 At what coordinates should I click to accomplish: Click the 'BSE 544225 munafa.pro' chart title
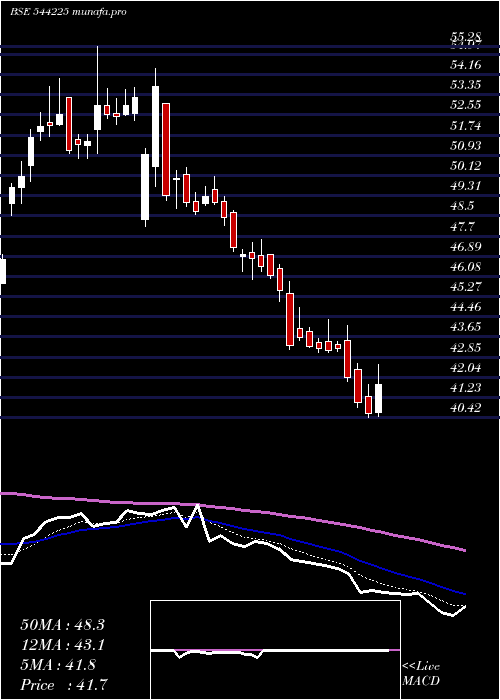point(68,12)
